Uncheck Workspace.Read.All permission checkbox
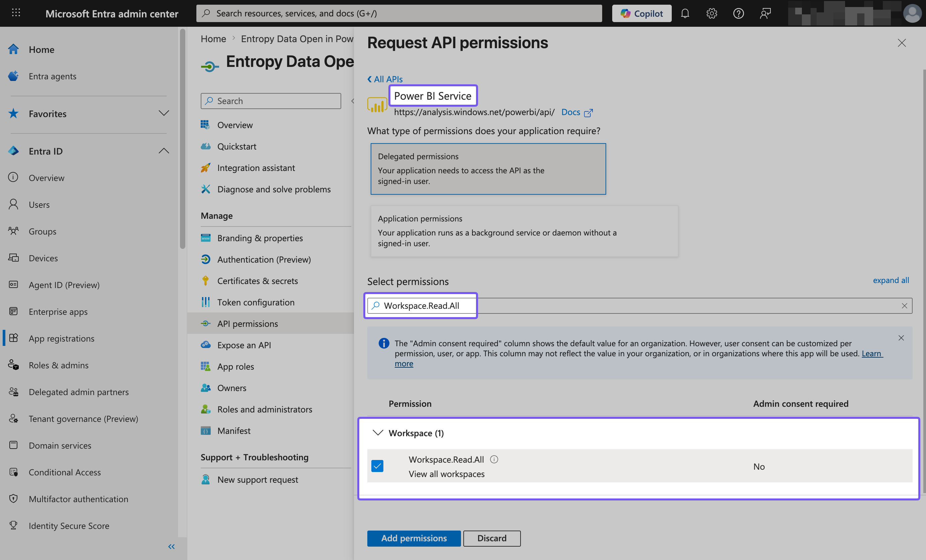Screen dimensions: 926x560 point(377,466)
